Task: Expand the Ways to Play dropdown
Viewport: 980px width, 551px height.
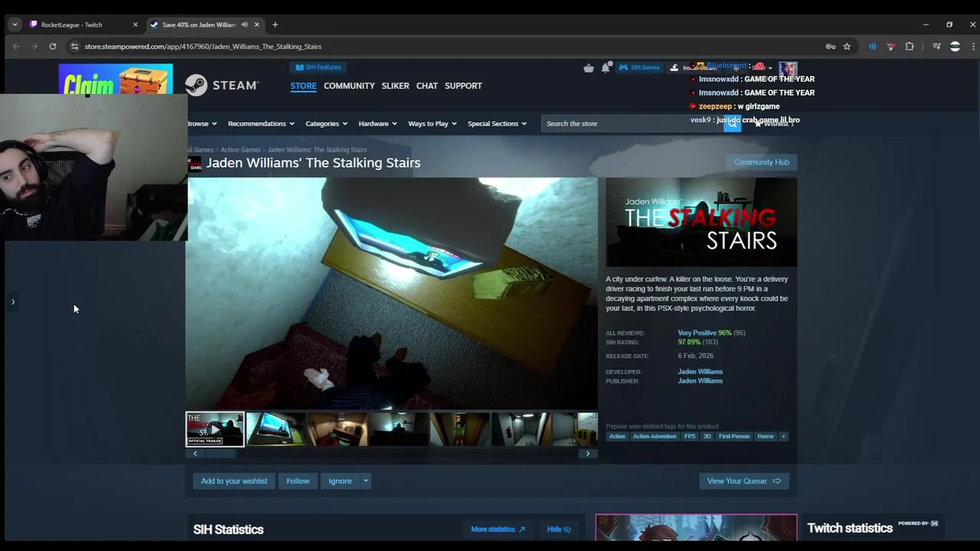Action: point(433,123)
